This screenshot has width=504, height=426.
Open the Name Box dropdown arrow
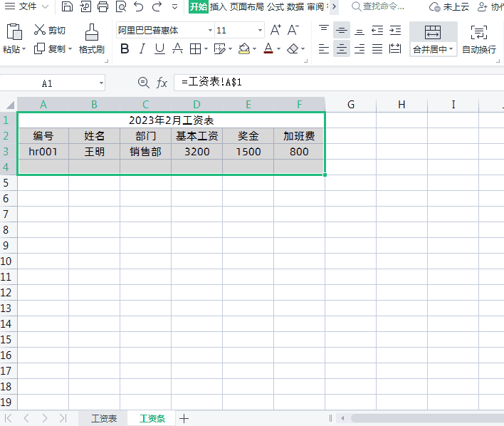tap(101, 83)
